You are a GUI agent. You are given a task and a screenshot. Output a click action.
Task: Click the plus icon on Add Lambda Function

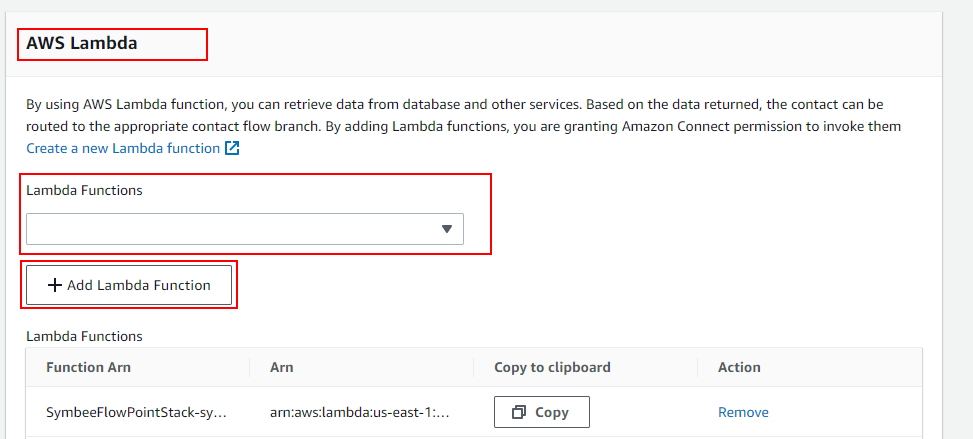pos(55,285)
